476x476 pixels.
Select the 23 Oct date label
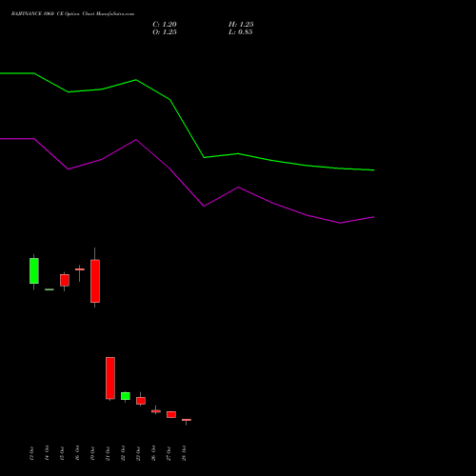[138, 453]
